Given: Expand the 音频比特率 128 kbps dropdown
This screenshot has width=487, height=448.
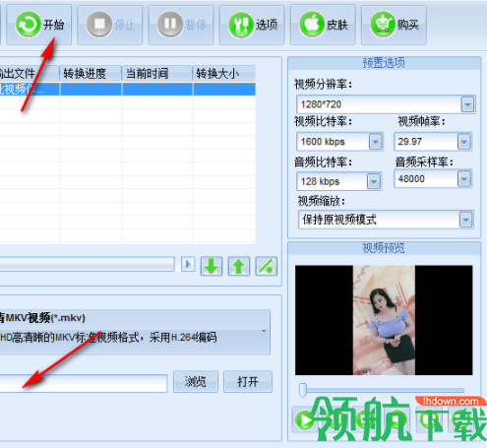Looking at the screenshot, I should pos(374,181).
